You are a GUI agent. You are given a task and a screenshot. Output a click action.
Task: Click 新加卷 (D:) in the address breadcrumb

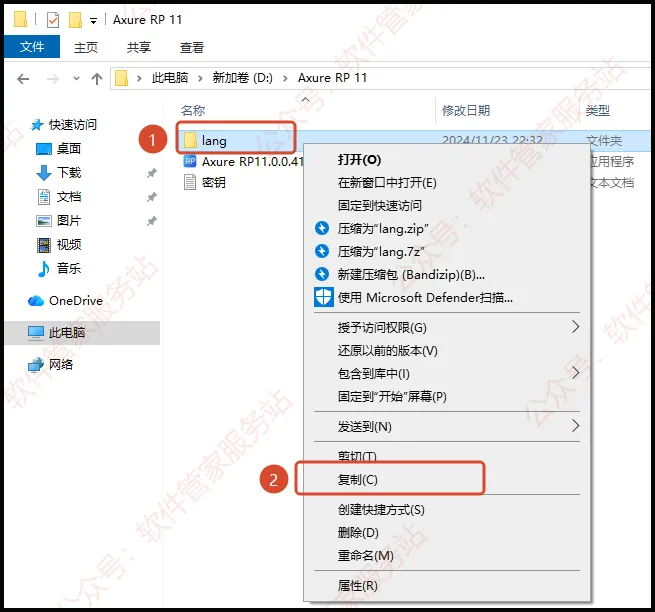coord(242,78)
